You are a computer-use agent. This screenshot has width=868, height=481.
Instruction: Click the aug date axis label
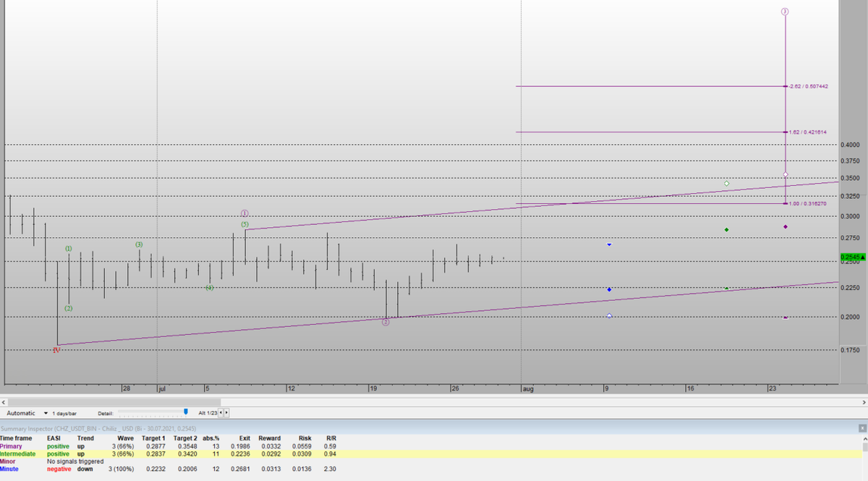tap(527, 389)
